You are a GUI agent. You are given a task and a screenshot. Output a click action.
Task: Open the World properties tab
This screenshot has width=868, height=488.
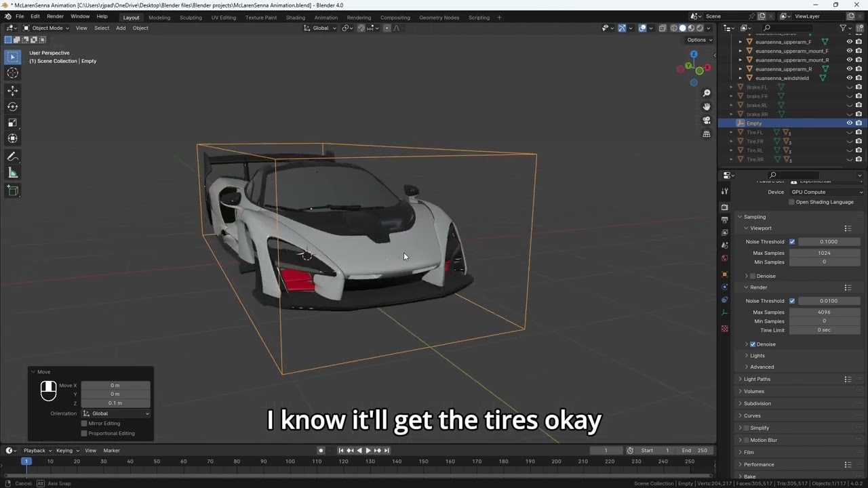[724, 258]
